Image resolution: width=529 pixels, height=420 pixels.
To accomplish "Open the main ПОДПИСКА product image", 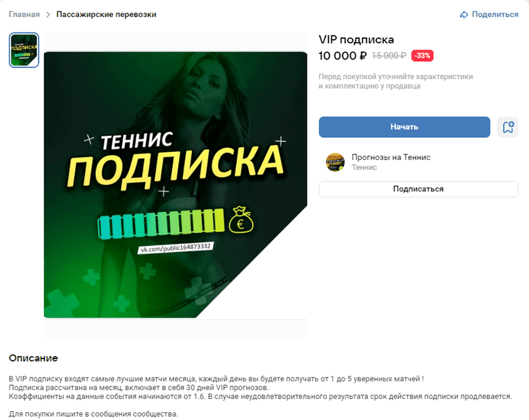I will click(x=176, y=185).
